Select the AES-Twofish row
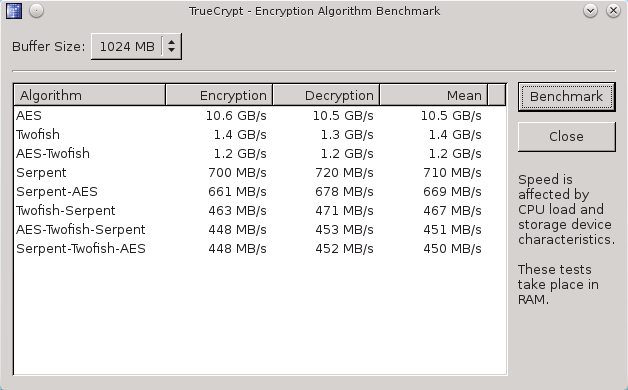Viewport: 628px width, 390px height. tap(260, 154)
